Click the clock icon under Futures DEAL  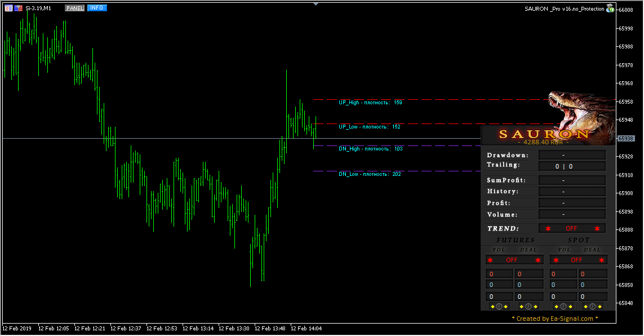click(x=528, y=307)
